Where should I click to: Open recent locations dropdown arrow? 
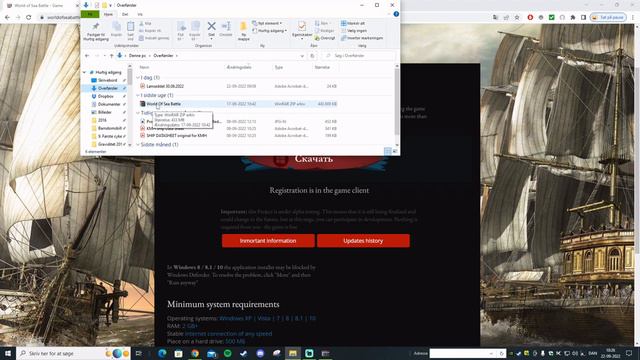point(104,56)
